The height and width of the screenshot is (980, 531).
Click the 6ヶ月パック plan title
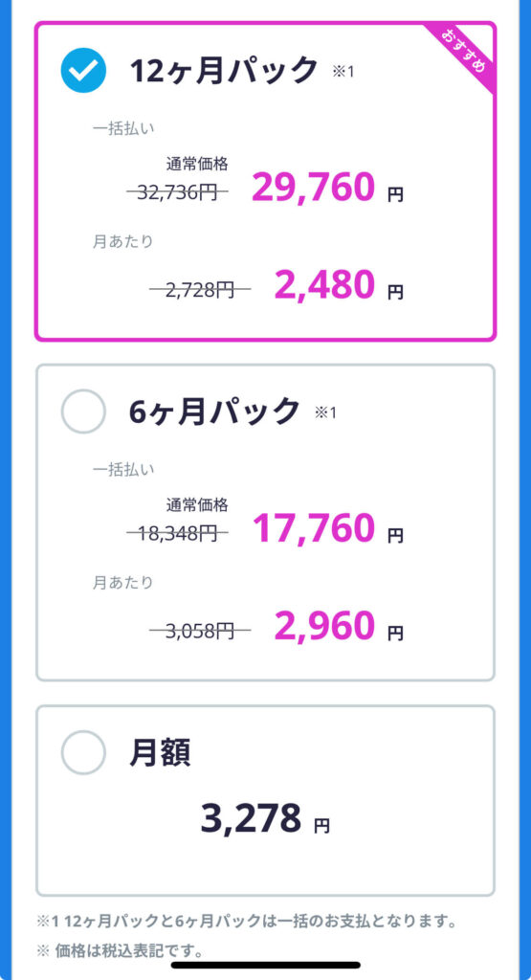[215, 412]
